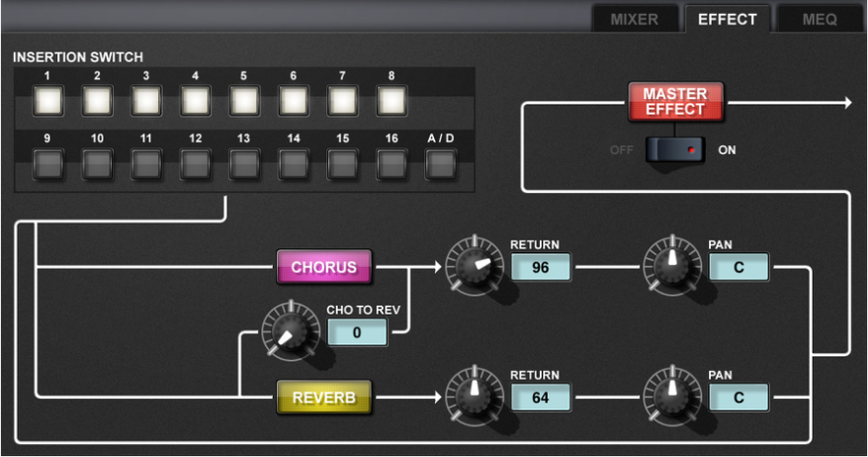This screenshot has width=868, height=457.
Task: Switch to the MIXER tab
Action: [x=635, y=19]
